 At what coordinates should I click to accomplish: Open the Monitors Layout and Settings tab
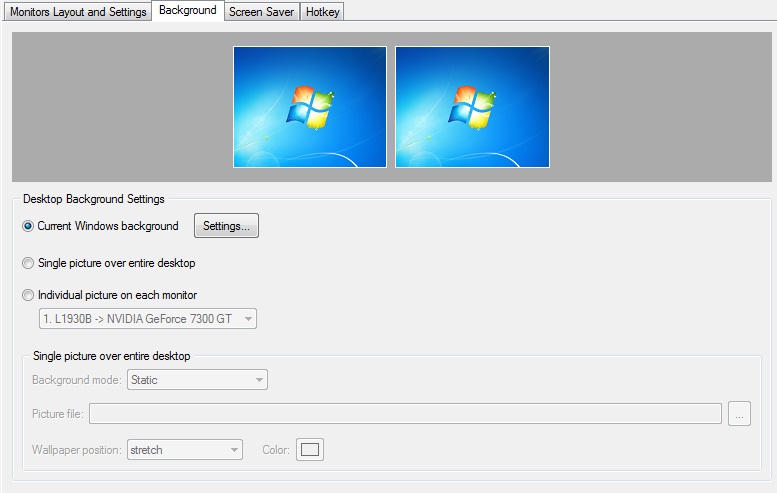click(x=78, y=12)
